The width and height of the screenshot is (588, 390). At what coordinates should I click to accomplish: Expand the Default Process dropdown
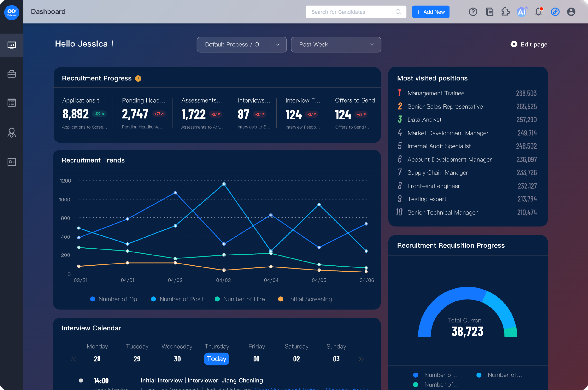241,45
